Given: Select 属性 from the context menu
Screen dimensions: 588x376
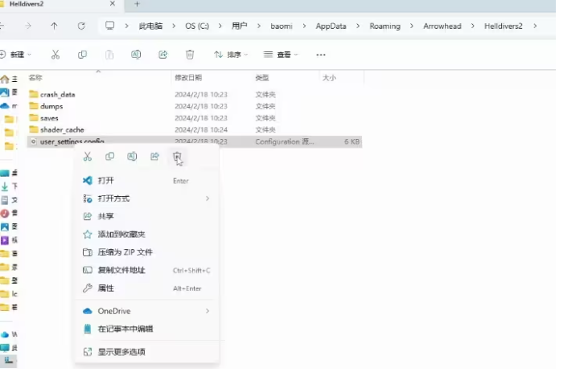Looking at the screenshot, I should (x=106, y=288).
